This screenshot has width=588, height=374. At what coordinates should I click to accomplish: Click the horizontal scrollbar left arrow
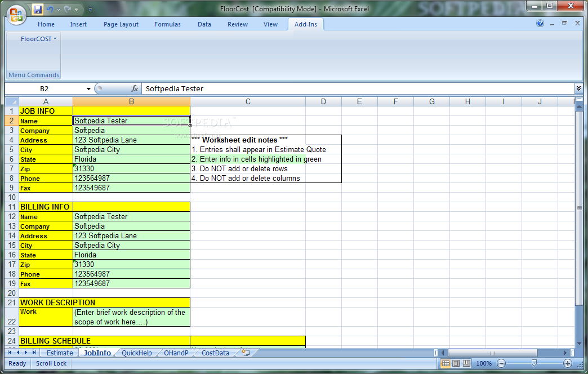(x=443, y=353)
